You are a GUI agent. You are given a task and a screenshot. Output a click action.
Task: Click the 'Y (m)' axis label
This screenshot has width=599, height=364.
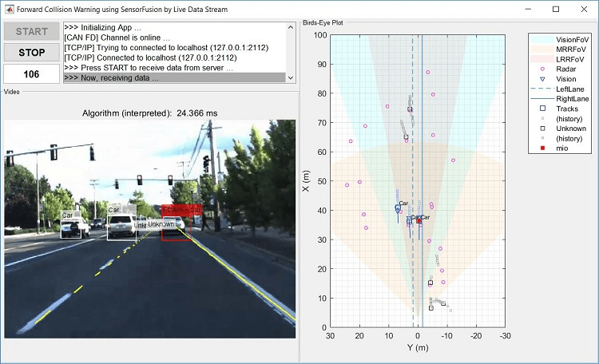(x=418, y=347)
